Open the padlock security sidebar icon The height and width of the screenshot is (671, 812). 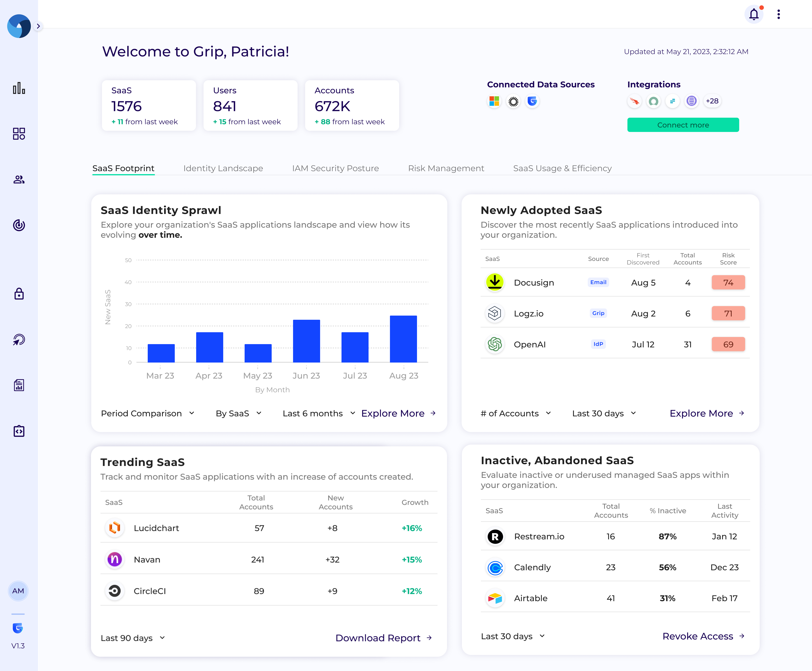[19, 294]
